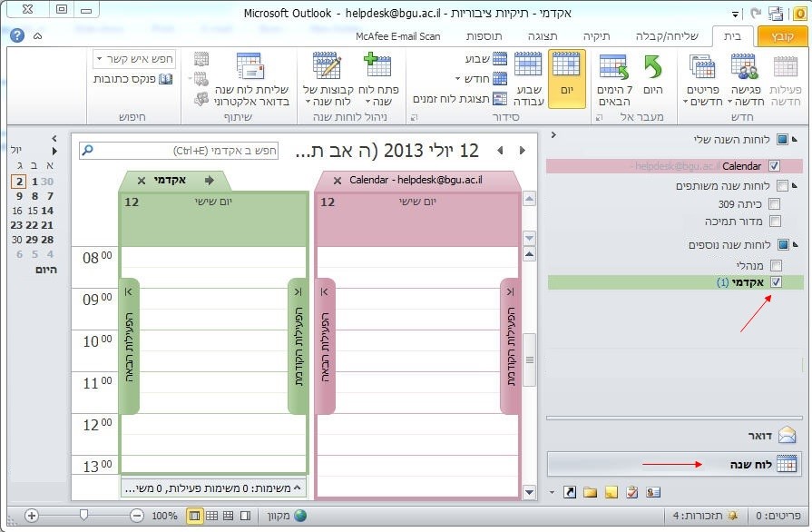Image resolution: width=812 pixels, height=532 pixels.
Task: Click the Help question mark icon
Action: [16, 35]
